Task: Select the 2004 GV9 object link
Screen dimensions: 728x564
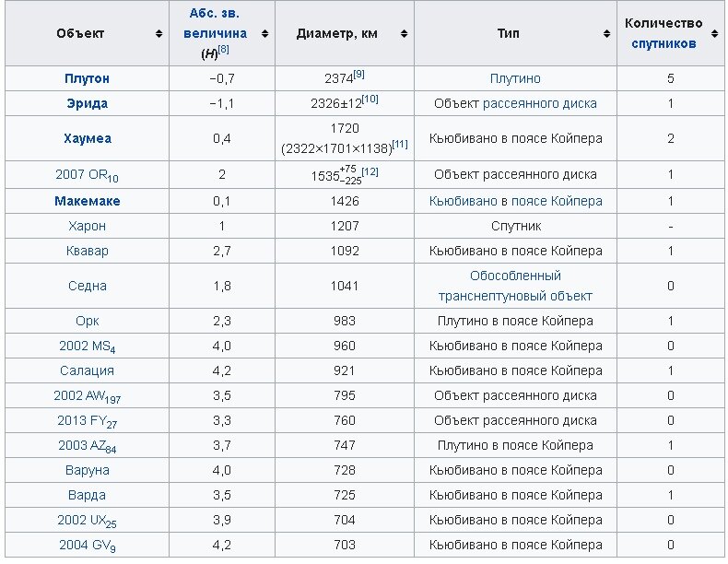Action: pyautogui.click(x=87, y=546)
